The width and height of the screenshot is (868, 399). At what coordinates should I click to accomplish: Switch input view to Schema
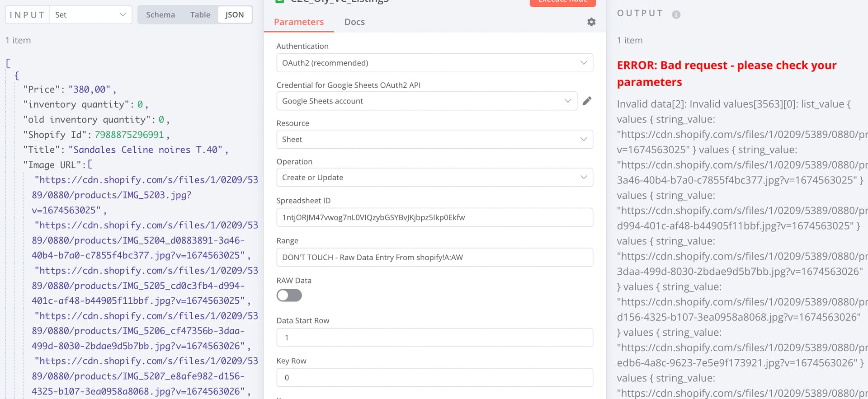tap(160, 15)
